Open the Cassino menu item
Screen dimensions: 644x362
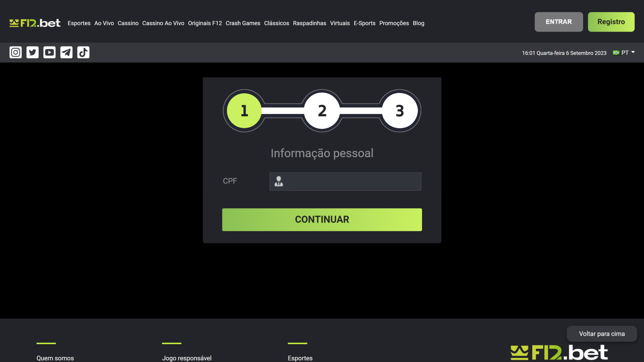click(x=128, y=23)
